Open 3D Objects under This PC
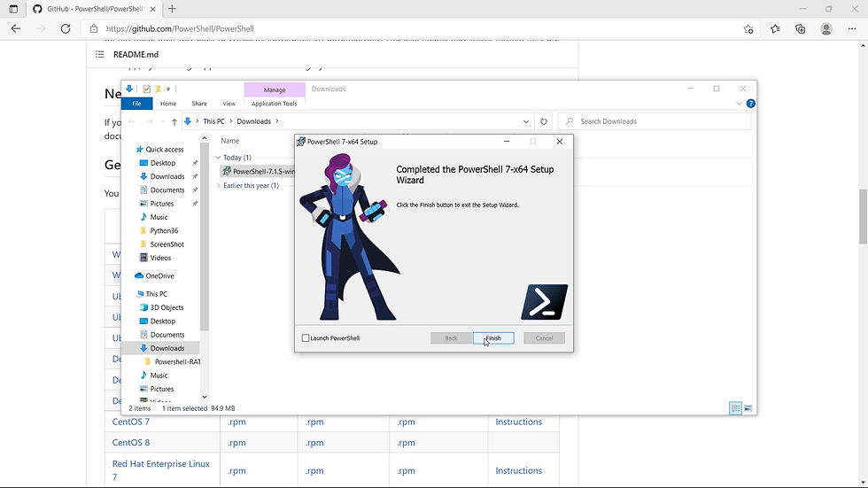 click(x=167, y=307)
